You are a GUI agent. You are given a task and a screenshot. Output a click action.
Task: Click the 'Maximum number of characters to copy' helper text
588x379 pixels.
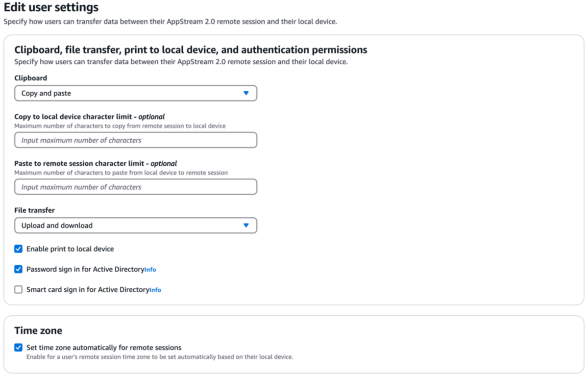tap(120, 126)
